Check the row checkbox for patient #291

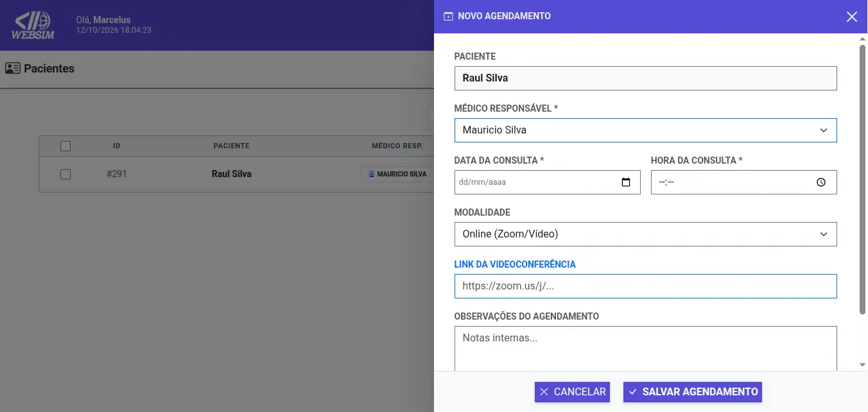pyautogui.click(x=65, y=174)
